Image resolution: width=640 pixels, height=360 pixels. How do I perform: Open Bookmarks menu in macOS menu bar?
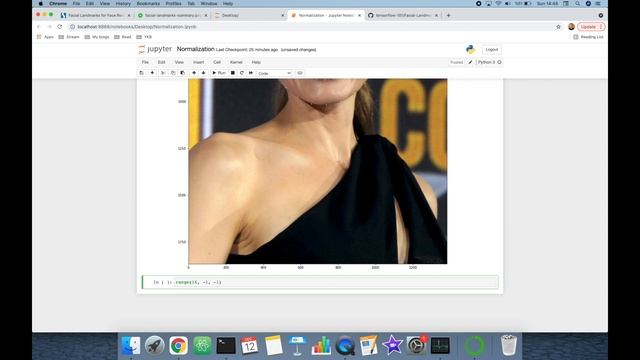pos(148,4)
